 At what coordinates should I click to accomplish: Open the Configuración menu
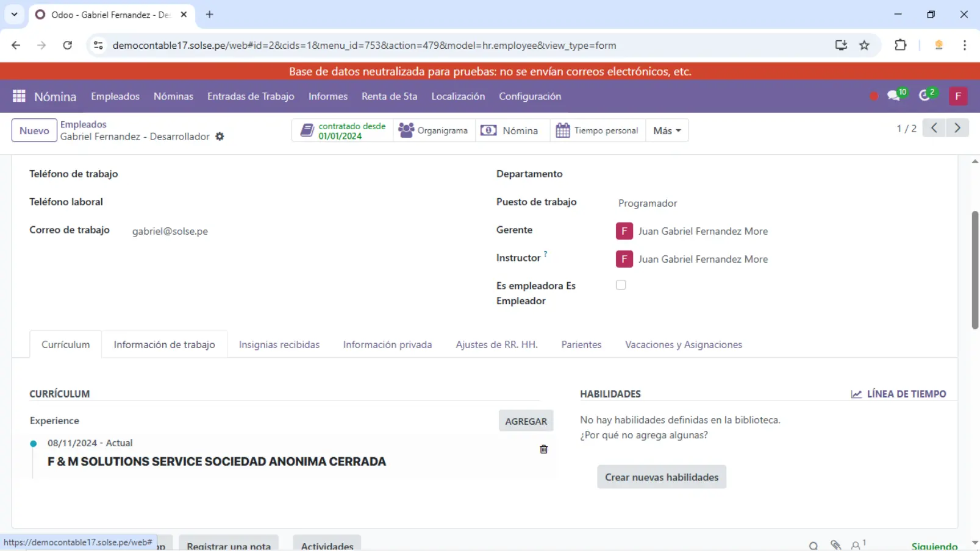(x=529, y=96)
